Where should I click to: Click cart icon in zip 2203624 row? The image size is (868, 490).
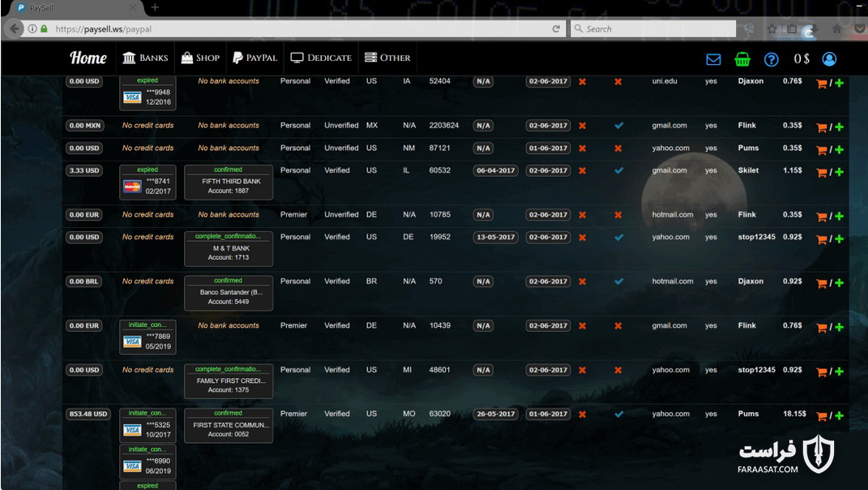pyautogui.click(x=822, y=128)
